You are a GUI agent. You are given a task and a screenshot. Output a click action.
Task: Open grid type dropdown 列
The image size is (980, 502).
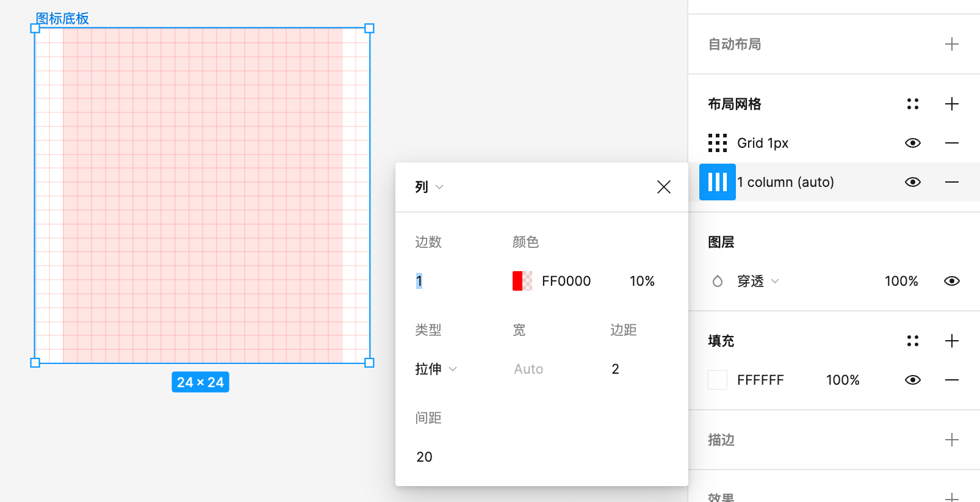(x=429, y=187)
